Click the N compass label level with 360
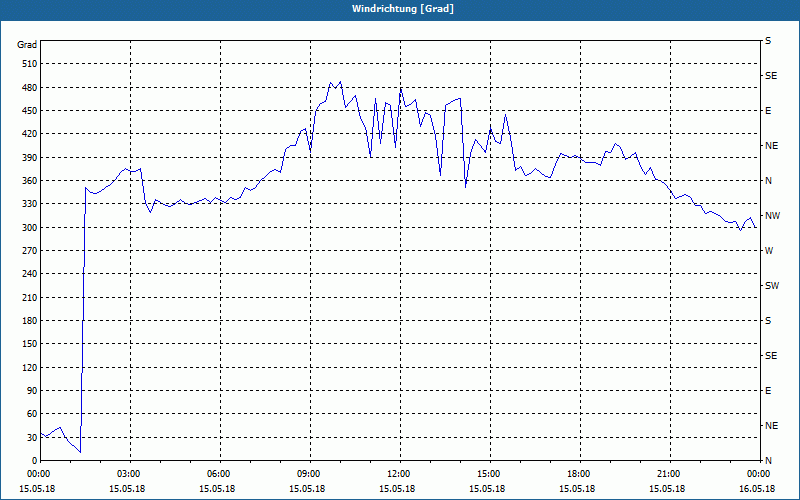This screenshot has height=500, width=800. point(768,181)
